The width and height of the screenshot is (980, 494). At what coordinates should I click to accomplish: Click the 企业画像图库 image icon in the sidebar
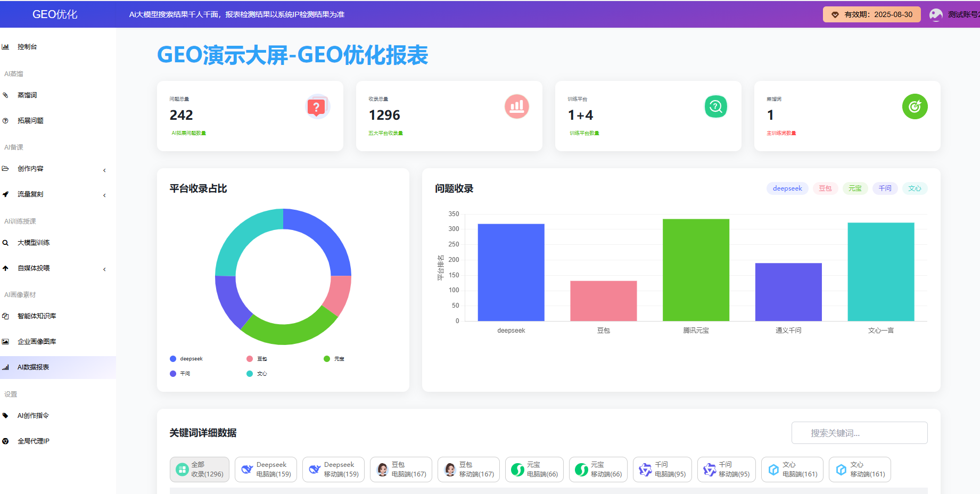point(5,342)
